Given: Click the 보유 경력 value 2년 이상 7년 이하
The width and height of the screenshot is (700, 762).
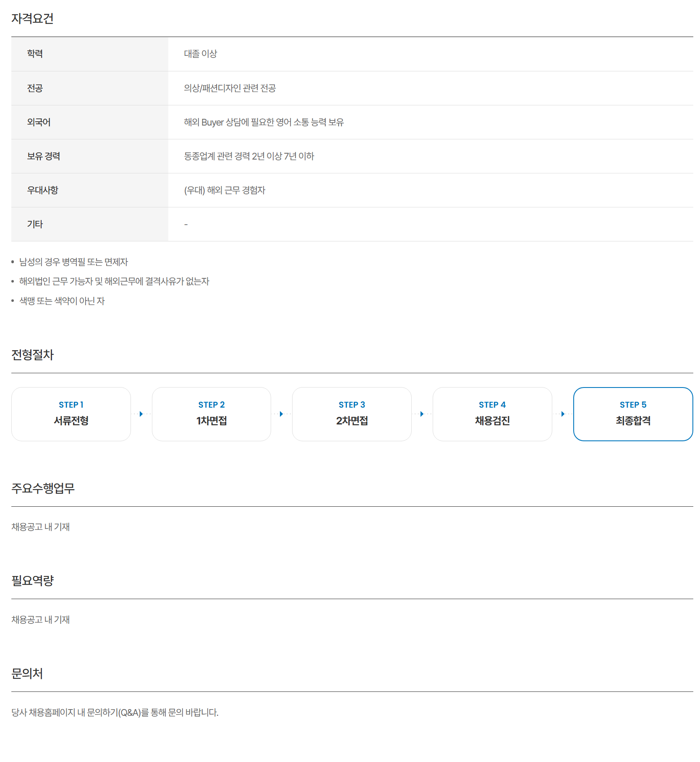Looking at the screenshot, I should click(x=249, y=156).
